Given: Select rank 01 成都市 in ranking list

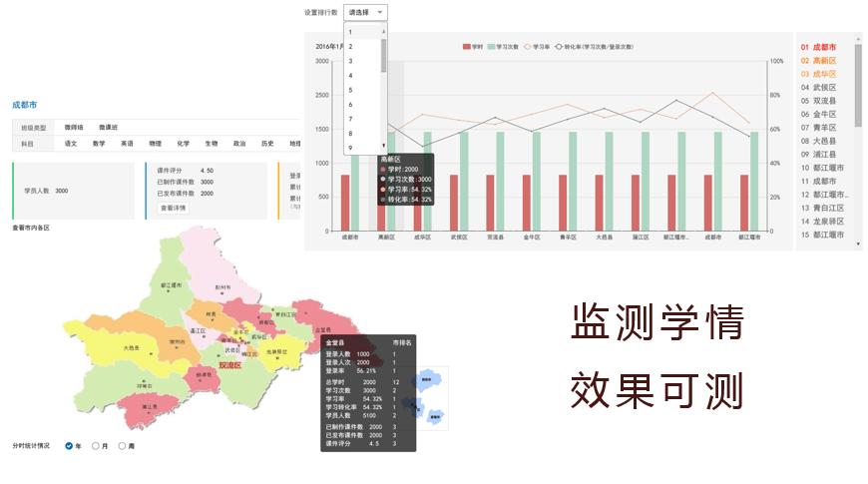Looking at the screenshot, I should (818, 47).
